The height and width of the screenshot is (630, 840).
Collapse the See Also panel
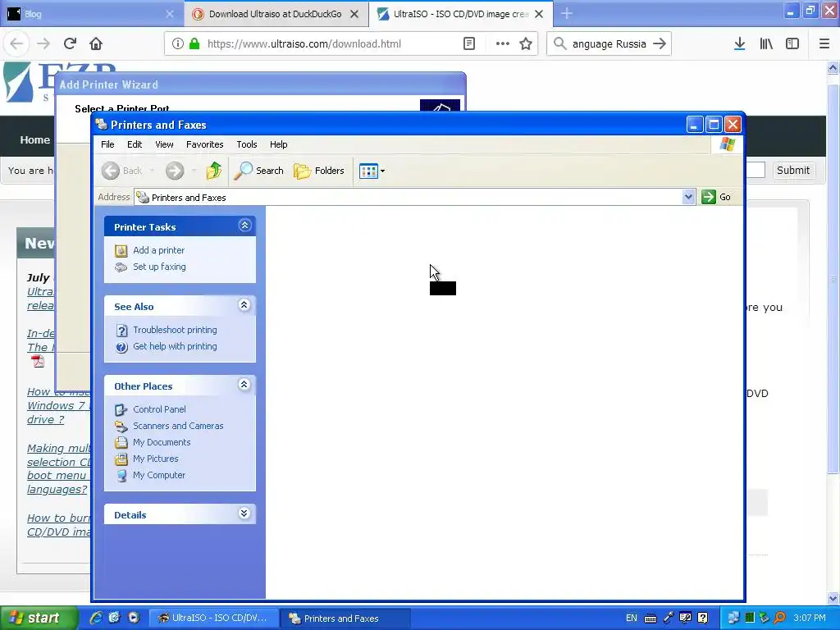click(x=244, y=305)
